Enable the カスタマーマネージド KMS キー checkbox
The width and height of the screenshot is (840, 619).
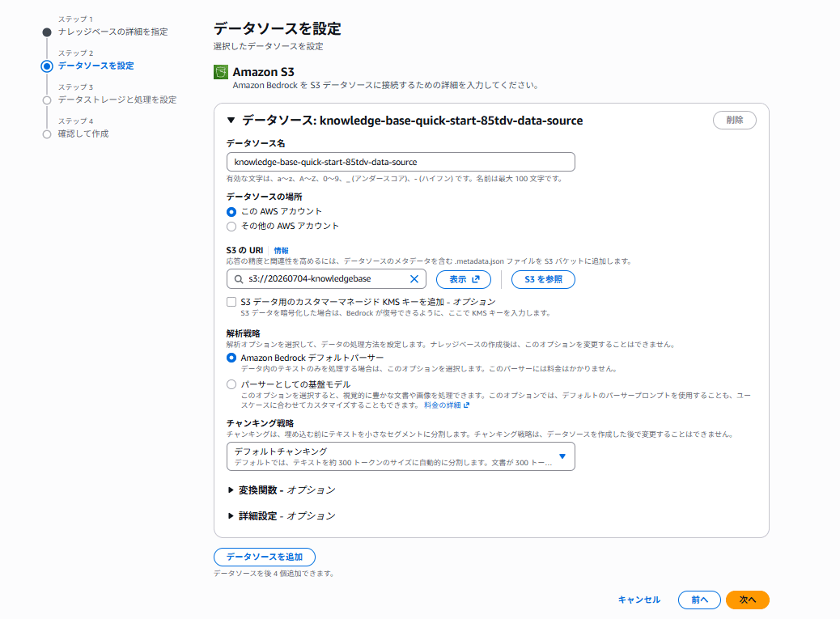pyautogui.click(x=231, y=302)
